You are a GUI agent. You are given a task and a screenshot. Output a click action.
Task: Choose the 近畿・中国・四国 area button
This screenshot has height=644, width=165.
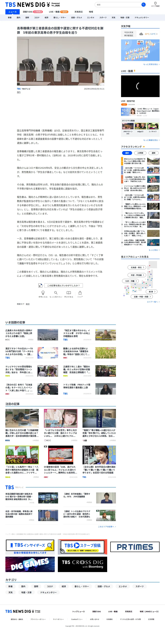142,297
